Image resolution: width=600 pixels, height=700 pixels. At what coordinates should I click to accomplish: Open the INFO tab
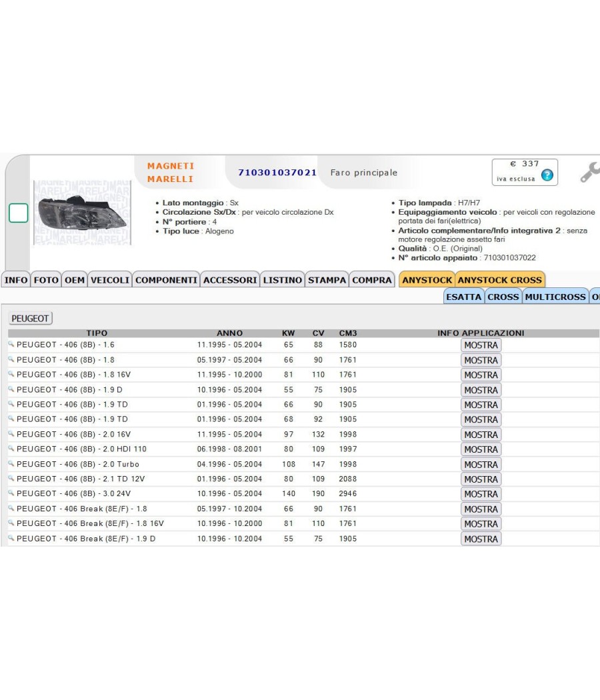click(x=16, y=279)
